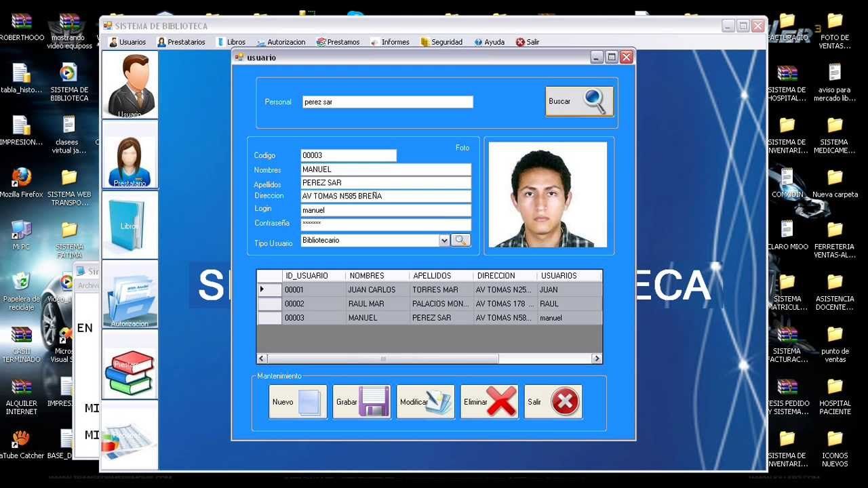
Task: Open the Seguridad menu
Action: pos(441,42)
